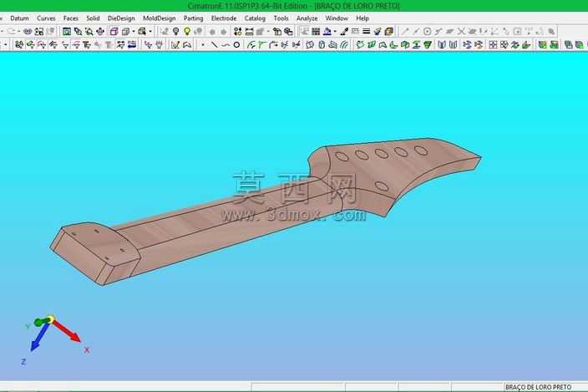
Task: Click the paint bucket color icon
Action: click(x=327, y=32)
